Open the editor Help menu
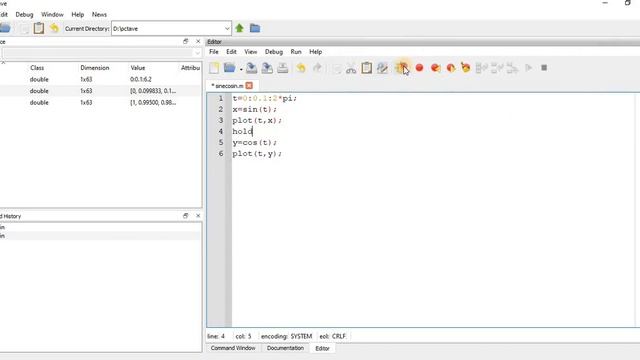This screenshot has width=640, height=360. pyautogui.click(x=316, y=52)
